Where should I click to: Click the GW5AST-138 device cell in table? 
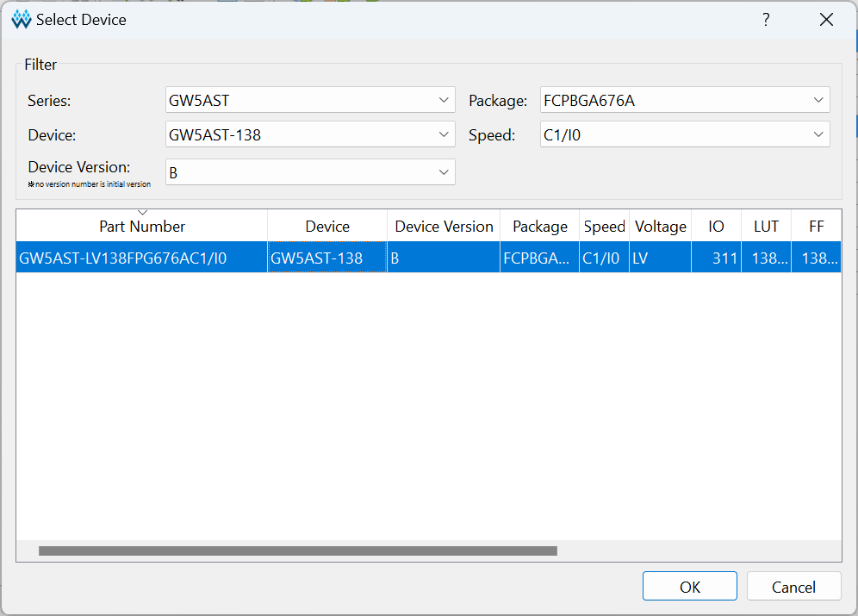point(327,258)
